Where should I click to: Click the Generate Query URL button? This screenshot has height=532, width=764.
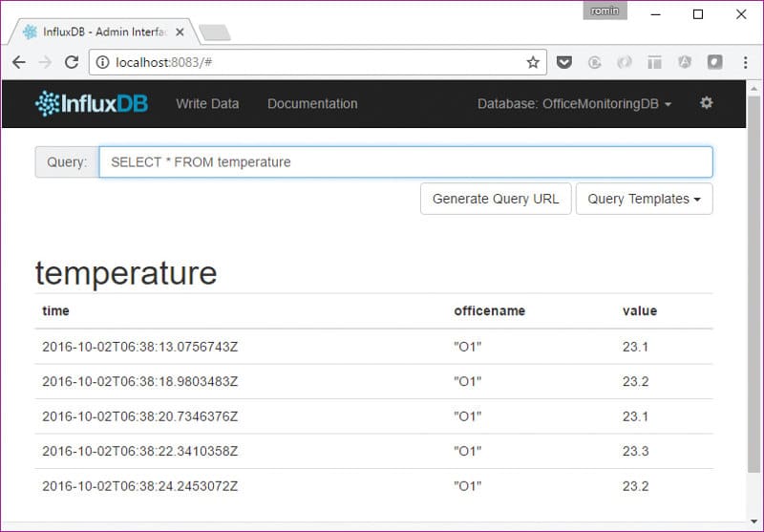[x=496, y=199]
